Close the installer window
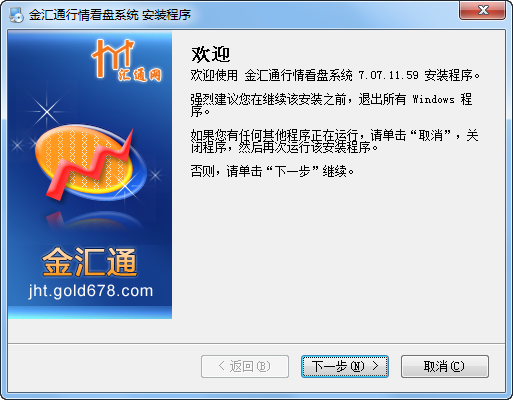 [483, 10]
